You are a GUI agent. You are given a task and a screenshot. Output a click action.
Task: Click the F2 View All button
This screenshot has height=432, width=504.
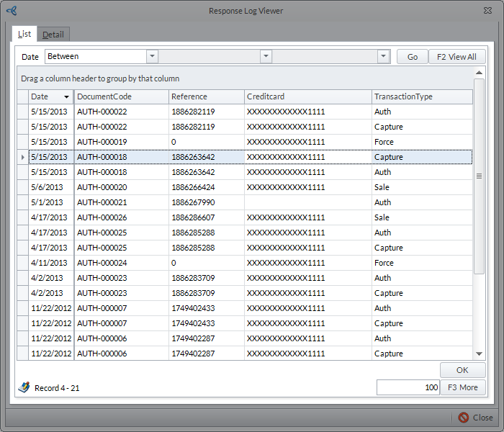456,57
